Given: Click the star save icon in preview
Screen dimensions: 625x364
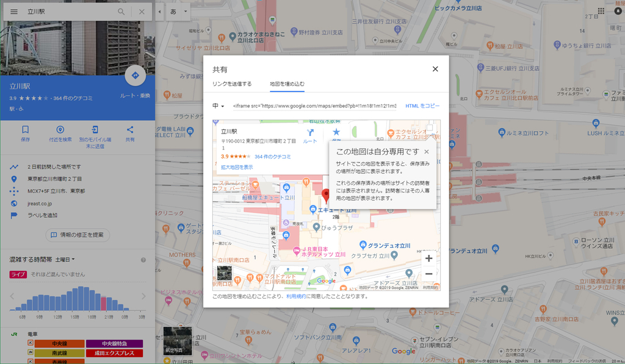Looking at the screenshot, I should (x=336, y=134).
